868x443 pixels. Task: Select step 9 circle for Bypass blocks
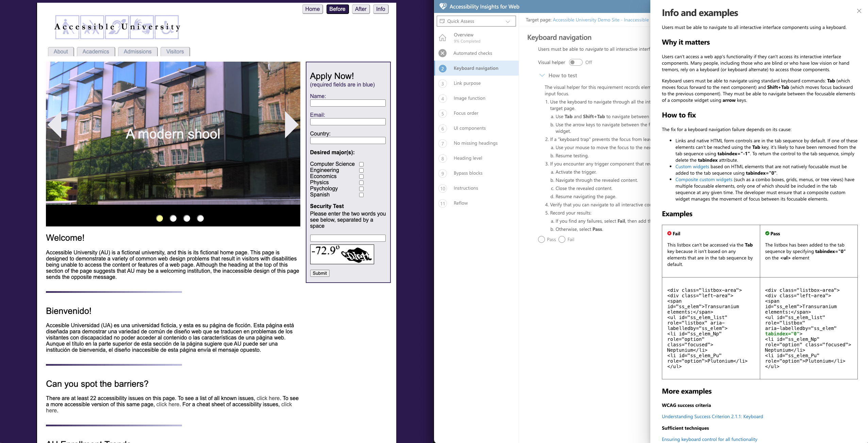click(443, 174)
